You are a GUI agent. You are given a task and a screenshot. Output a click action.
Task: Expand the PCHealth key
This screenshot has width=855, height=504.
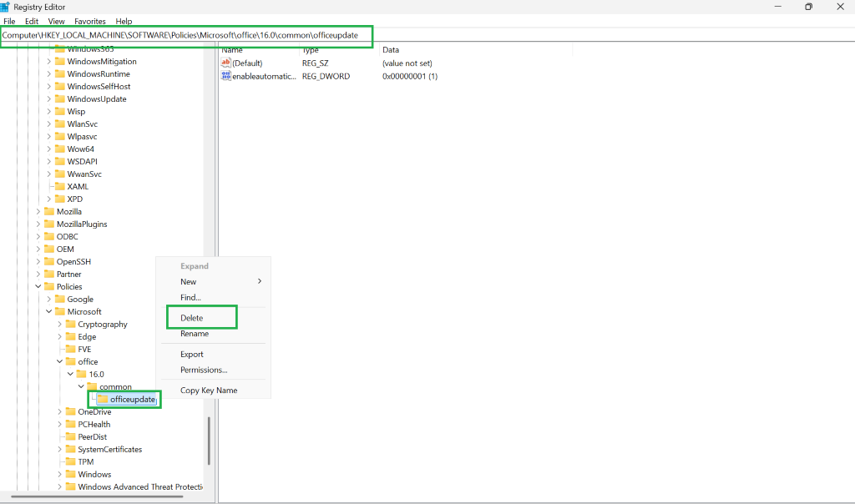click(x=59, y=425)
